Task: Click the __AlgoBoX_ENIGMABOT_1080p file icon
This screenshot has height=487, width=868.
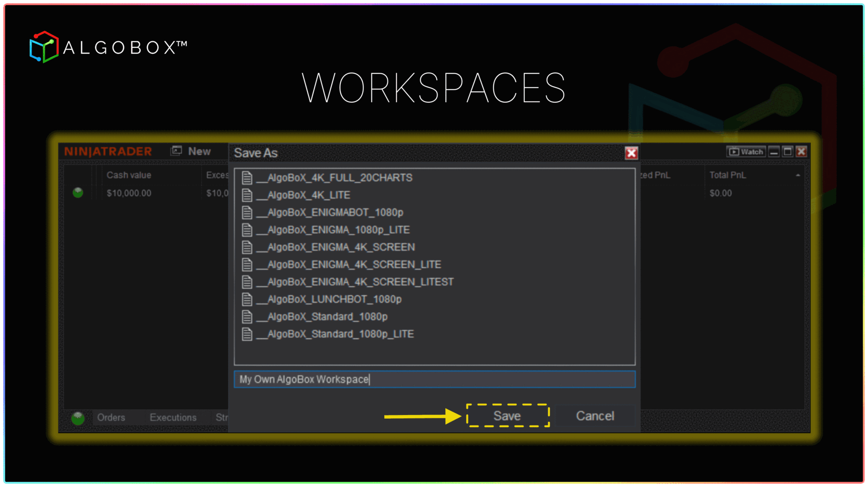Action: (x=247, y=213)
